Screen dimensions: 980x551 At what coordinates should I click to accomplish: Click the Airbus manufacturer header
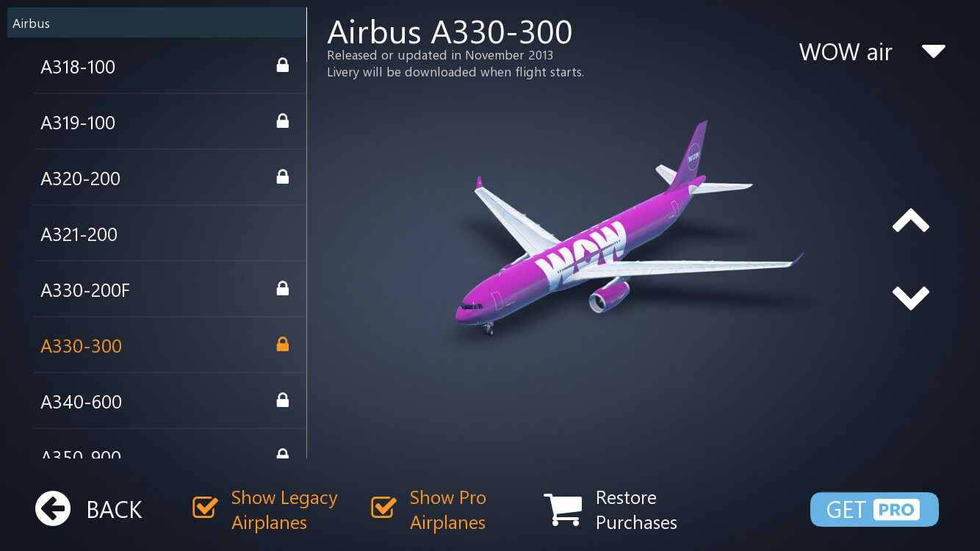coord(156,23)
